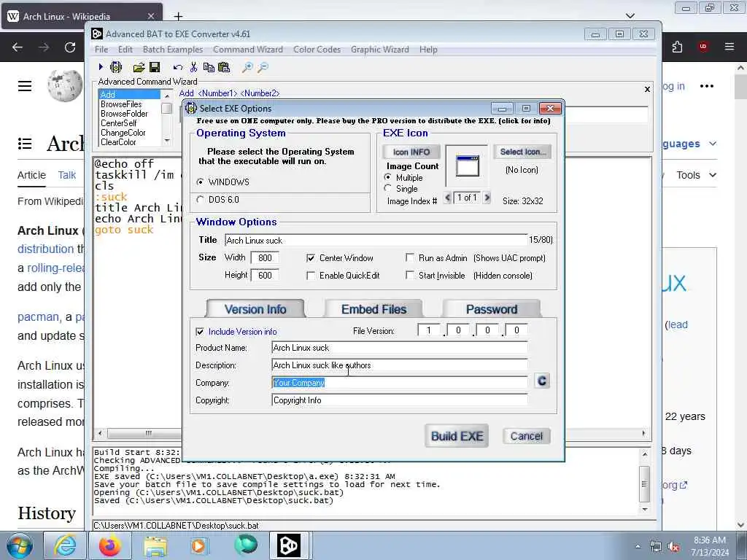Toggle the Center Window checkbox

click(311, 258)
